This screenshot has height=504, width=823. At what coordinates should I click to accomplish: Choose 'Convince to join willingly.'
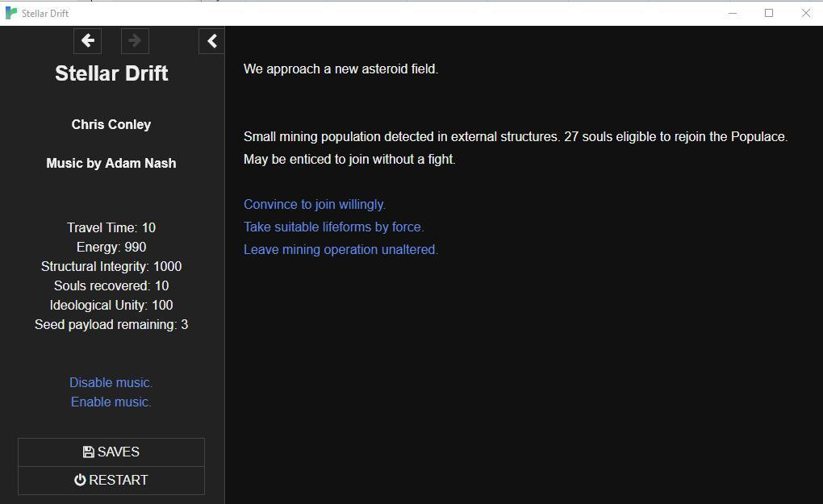click(x=315, y=204)
